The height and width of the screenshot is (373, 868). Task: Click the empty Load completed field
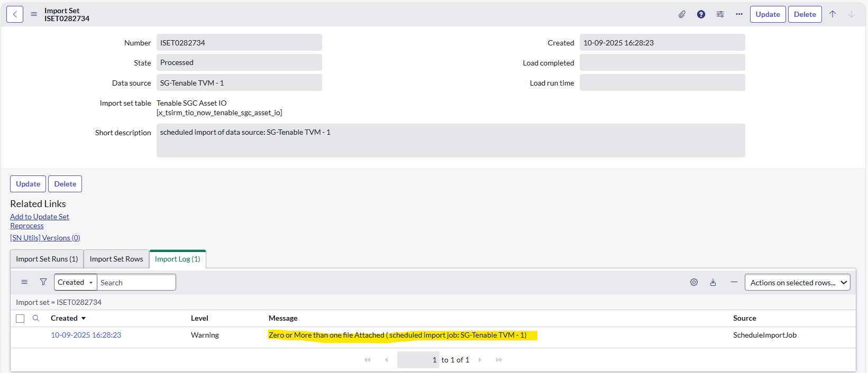(x=662, y=62)
